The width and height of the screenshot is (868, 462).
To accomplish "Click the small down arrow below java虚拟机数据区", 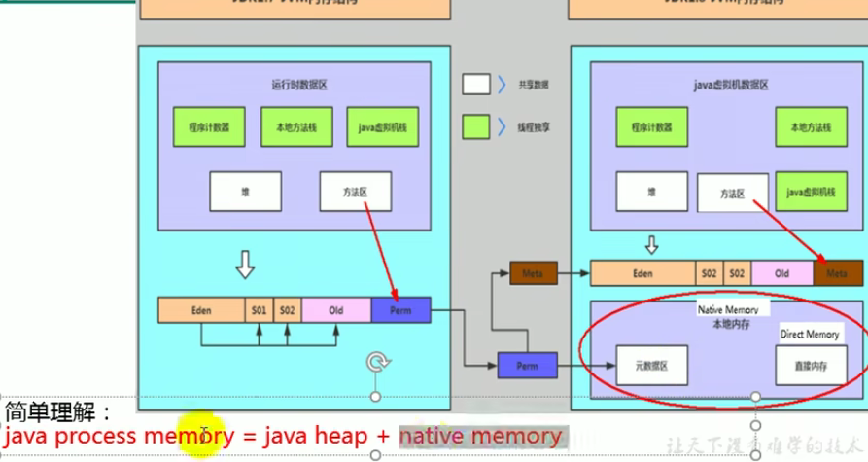I will coord(652,245).
